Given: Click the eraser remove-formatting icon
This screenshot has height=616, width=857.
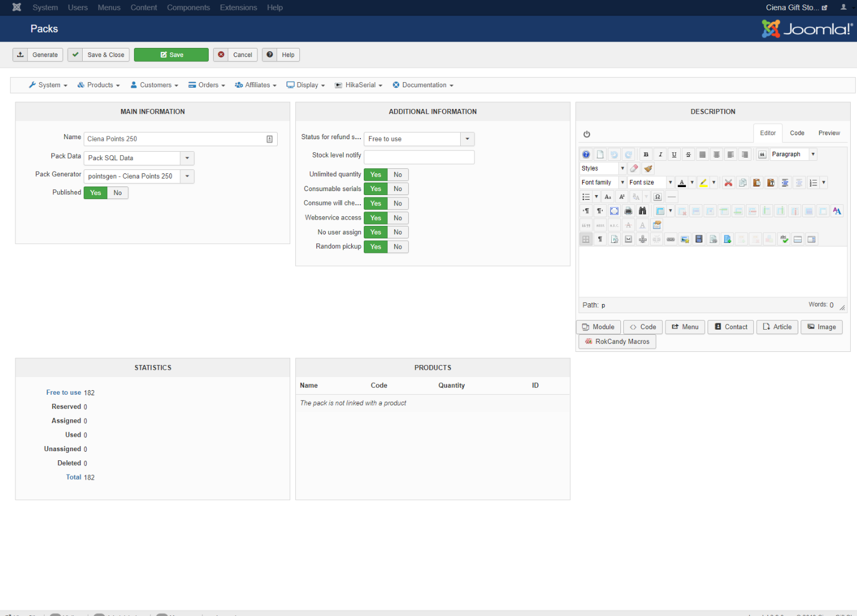Looking at the screenshot, I should point(634,168).
